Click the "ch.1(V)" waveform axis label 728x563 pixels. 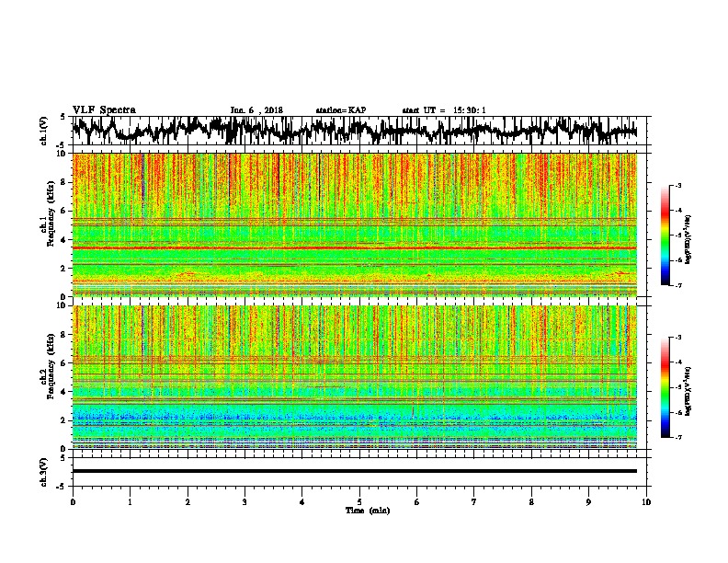43,131
